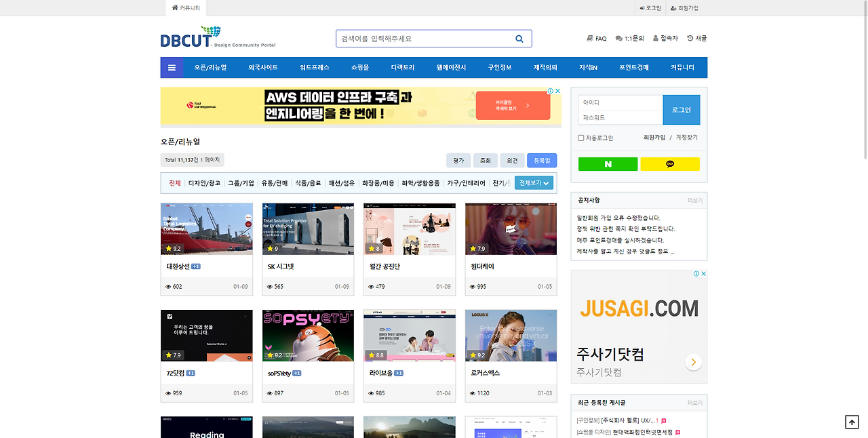Click the 회원가입 link in the top bar
The width and height of the screenshot is (868, 438).
point(684,8)
